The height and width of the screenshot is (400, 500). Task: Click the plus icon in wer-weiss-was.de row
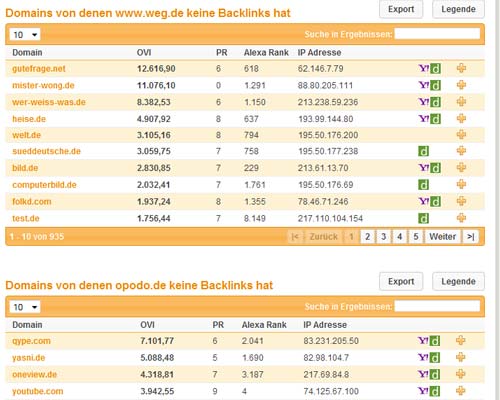461,102
